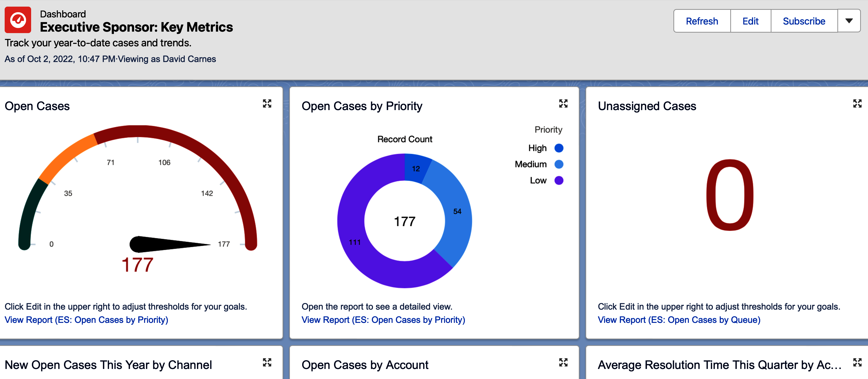The height and width of the screenshot is (379, 868).
Task: Expand the Open Cases by Priority widget
Action: pyautogui.click(x=563, y=103)
